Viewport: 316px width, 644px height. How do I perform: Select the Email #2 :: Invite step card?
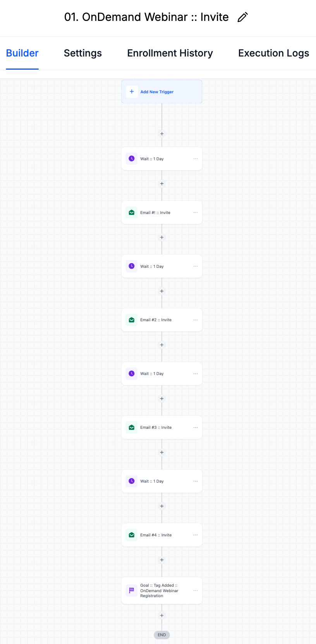(x=162, y=320)
